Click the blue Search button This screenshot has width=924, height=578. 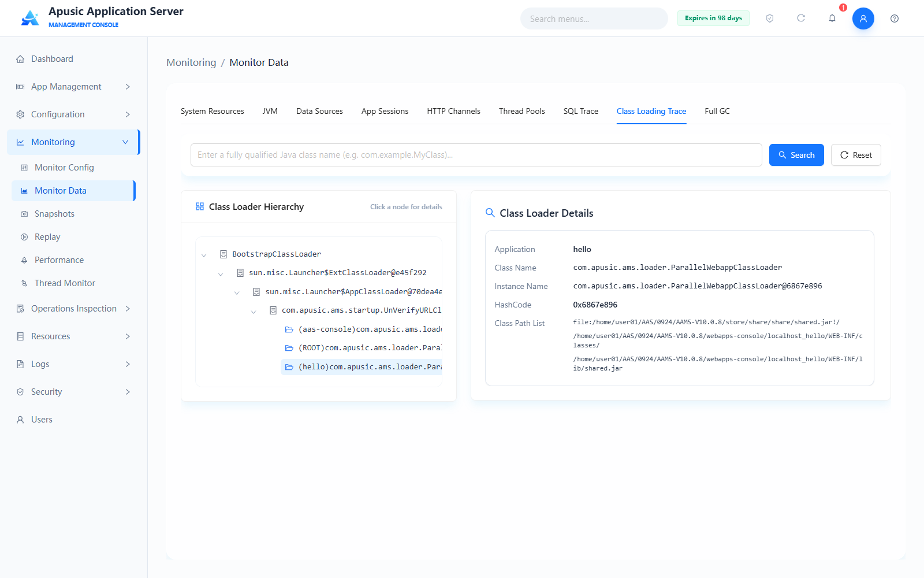796,155
